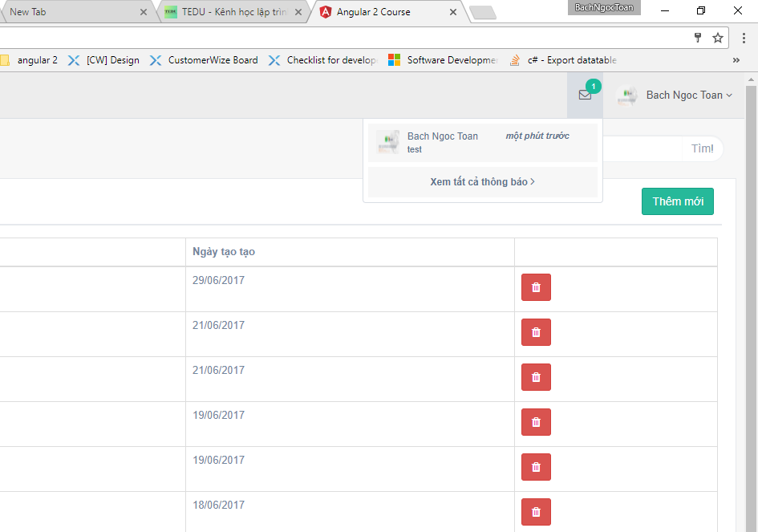This screenshot has height=532, width=758.
Task: Delete the row dated 29/06/2017
Action: point(536,287)
